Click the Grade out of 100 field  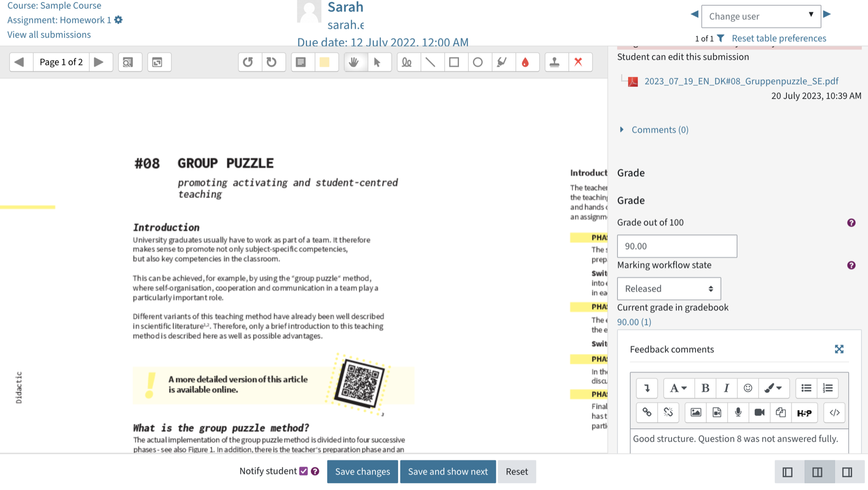(x=677, y=246)
